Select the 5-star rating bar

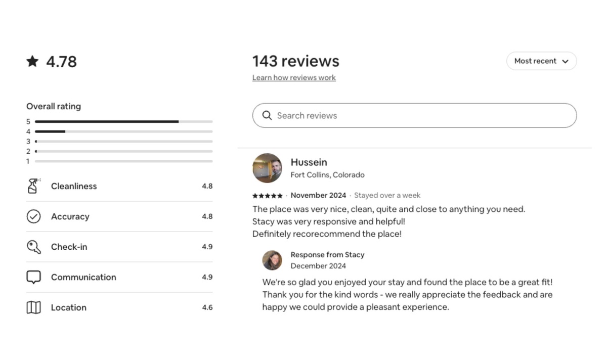tap(123, 121)
